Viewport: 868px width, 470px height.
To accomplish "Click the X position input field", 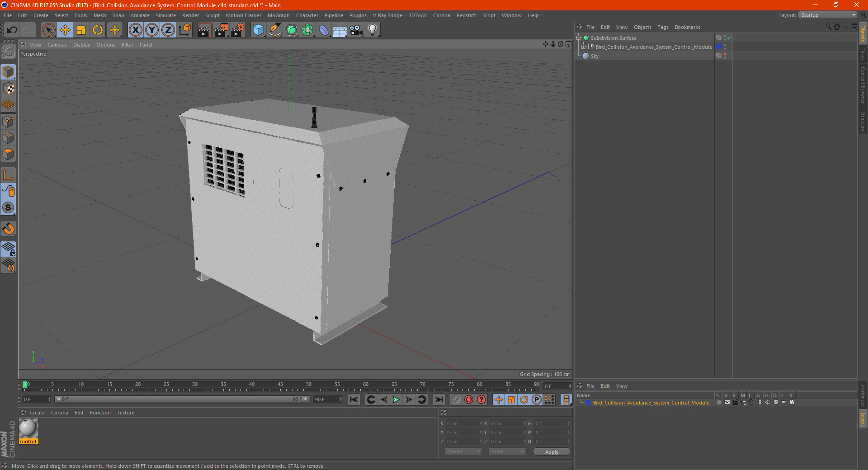I will [x=463, y=423].
